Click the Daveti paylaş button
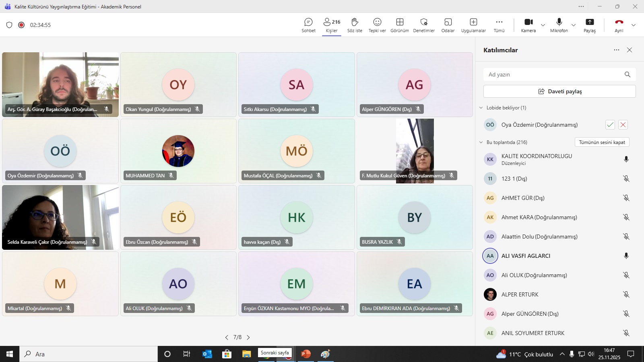The width and height of the screenshot is (644, 362). click(559, 91)
